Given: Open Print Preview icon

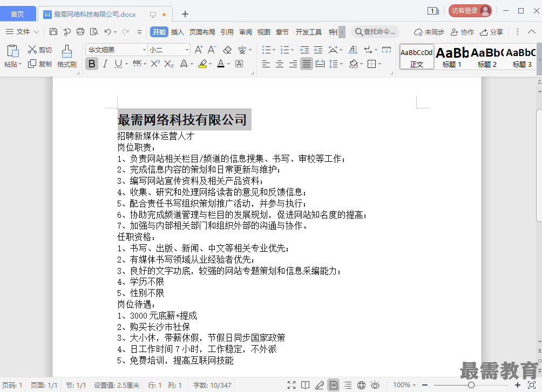Looking at the screenshot, I should click(x=94, y=32).
